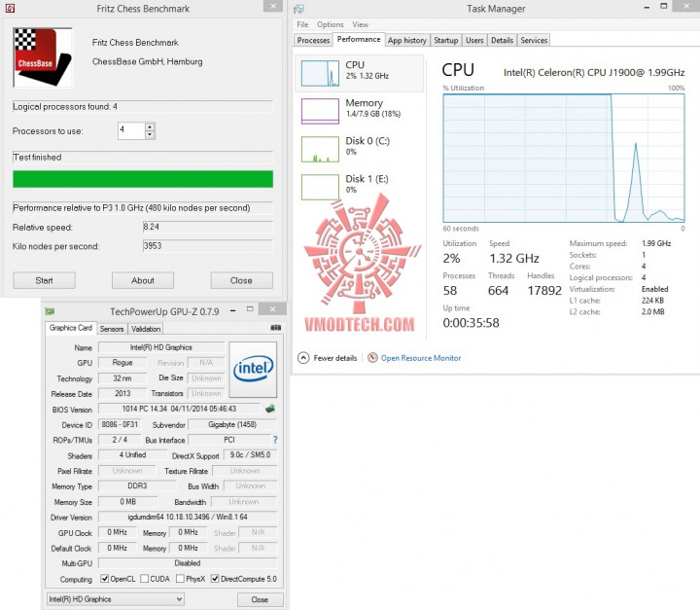Toggle the DirectCompute 5.0 checkbox
The width and height of the screenshot is (700, 610).
click(215, 579)
